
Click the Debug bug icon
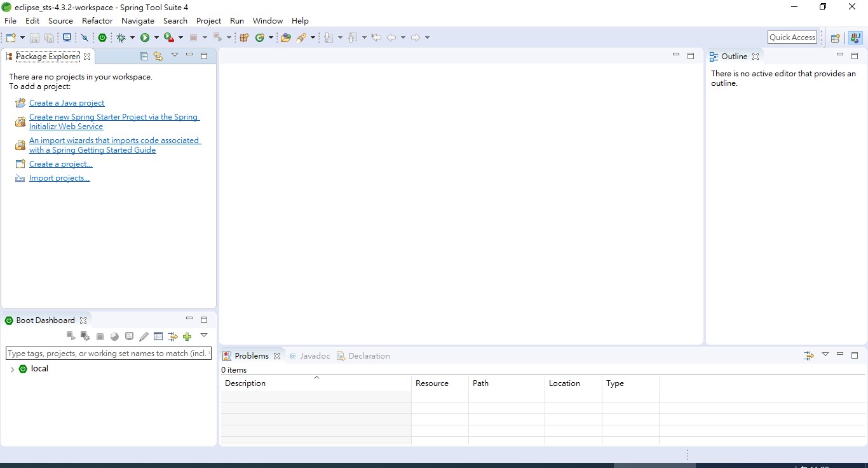tap(121, 38)
